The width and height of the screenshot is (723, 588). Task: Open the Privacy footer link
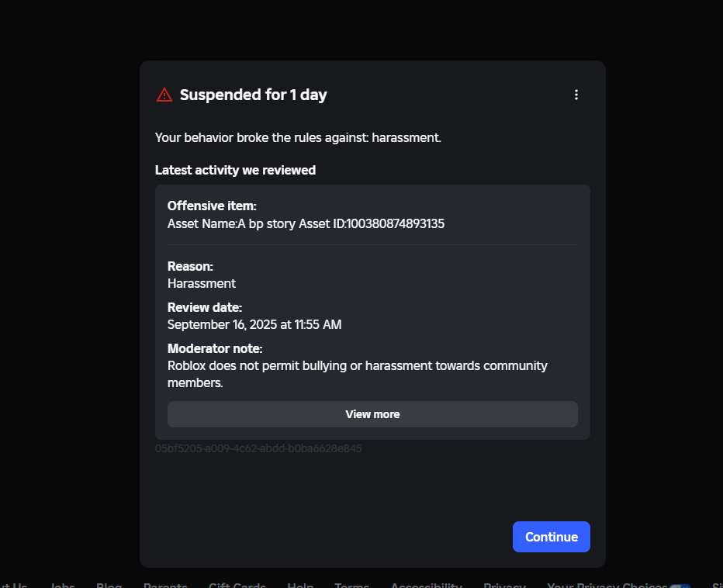pos(504,585)
